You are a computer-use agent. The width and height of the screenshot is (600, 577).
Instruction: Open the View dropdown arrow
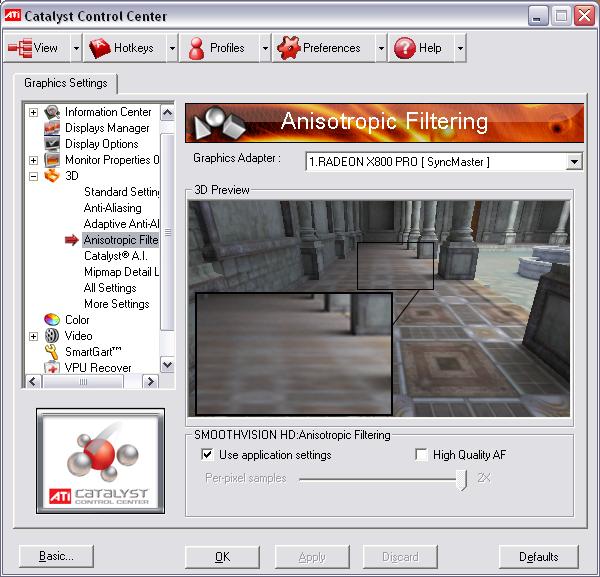pyautogui.click(x=76, y=48)
